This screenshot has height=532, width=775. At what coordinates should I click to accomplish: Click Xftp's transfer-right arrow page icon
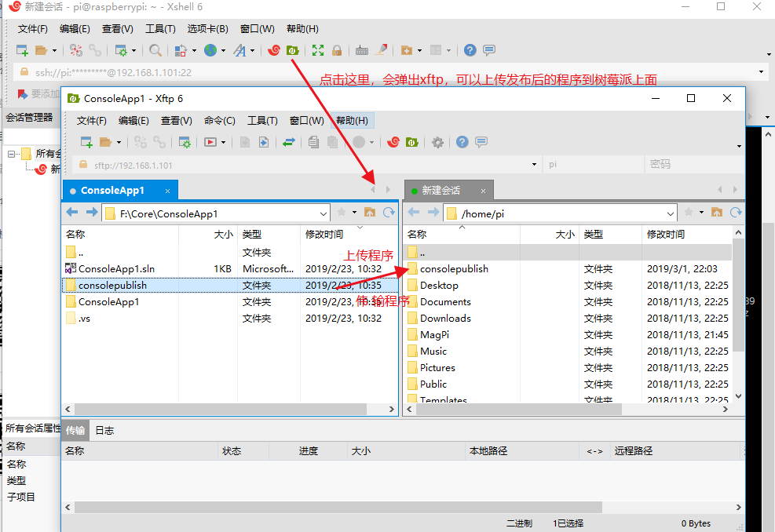[264, 142]
